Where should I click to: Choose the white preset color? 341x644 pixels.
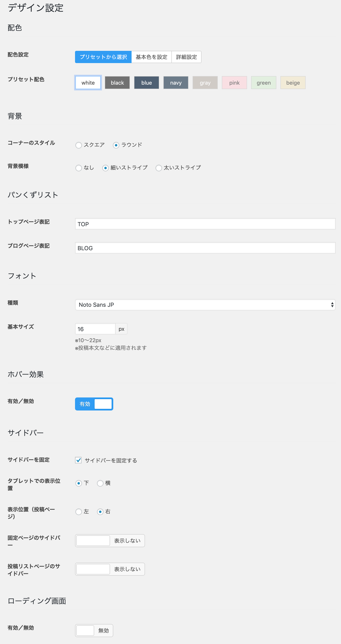[x=88, y=83]
